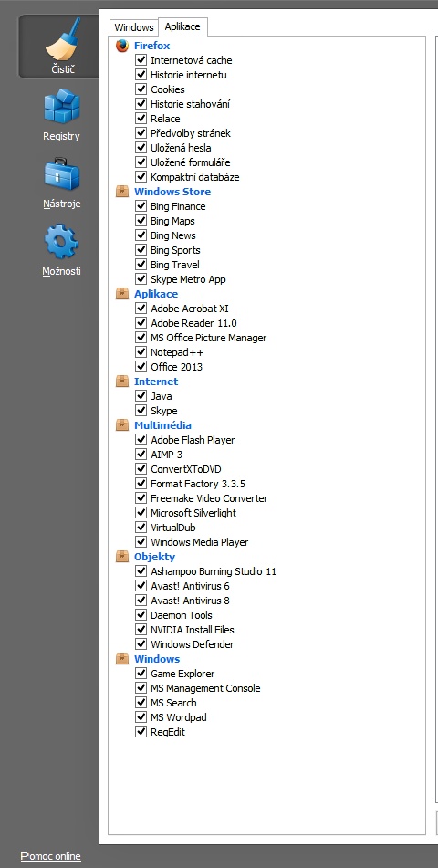Click the Historie stahování label
Viewport: 438px width, 868px height.
coord(191,104)
